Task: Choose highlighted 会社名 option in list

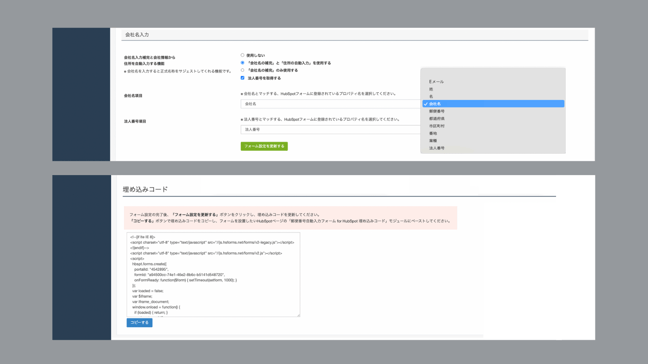Action: point(493,104)
